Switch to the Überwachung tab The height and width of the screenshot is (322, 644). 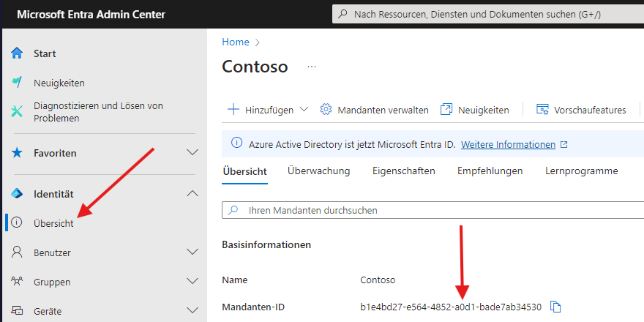[319, 171]
